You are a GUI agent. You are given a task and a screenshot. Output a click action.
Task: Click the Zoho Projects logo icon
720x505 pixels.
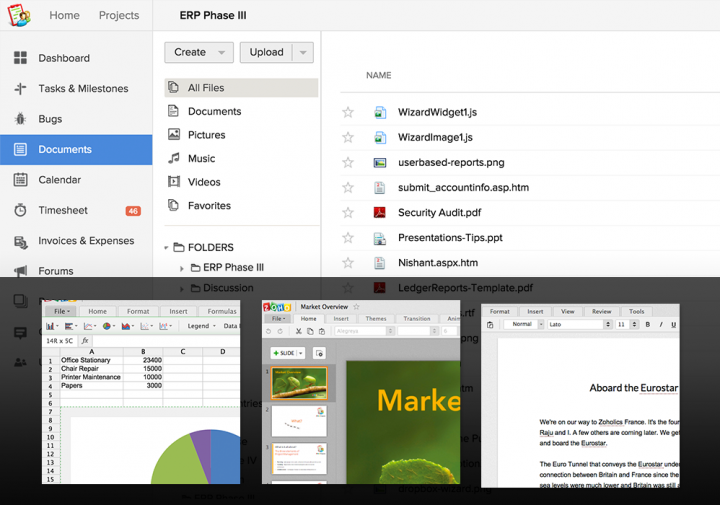[x=19, y=15]
